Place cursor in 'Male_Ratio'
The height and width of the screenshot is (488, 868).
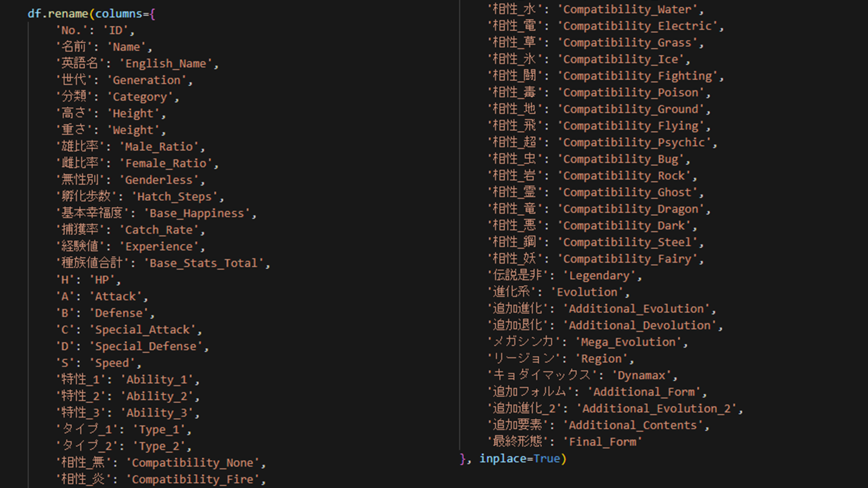coord(159,146)
